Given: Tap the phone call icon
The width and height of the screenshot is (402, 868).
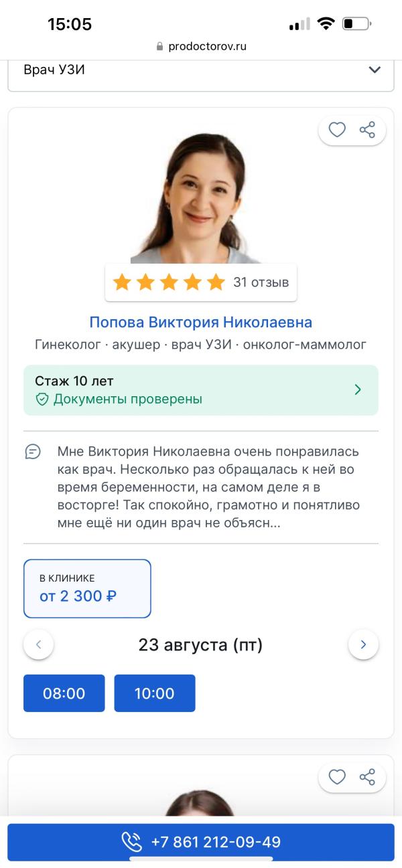Looking at the screenshot, I should (131, 842).
